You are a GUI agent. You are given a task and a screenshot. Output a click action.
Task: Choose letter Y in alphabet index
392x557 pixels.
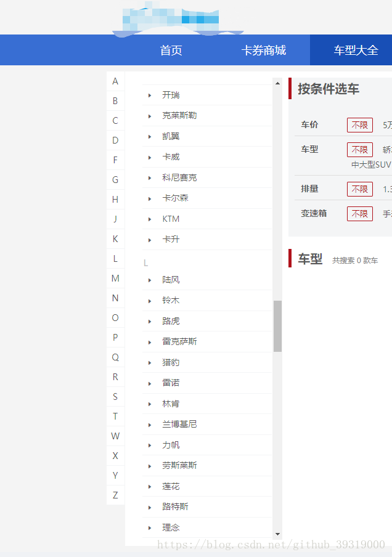click(115, 475)
